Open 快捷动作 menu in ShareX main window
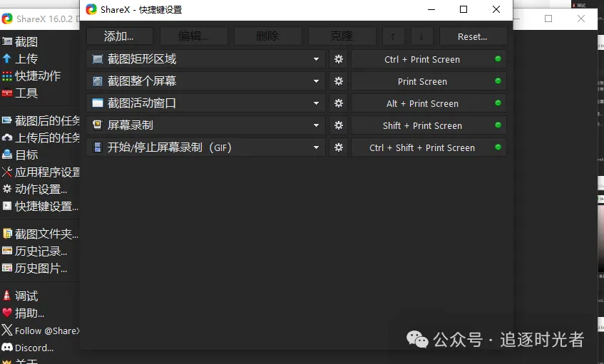 (x=31, y=76)
